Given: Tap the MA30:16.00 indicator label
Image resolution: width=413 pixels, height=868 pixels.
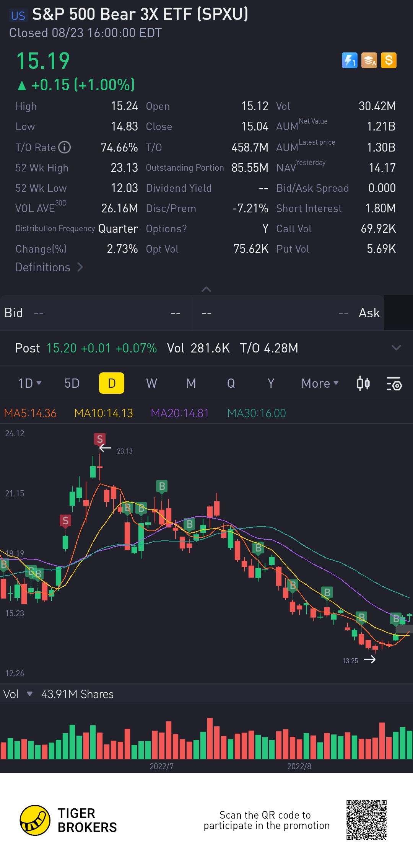Looking at the screenshot, I should pyautogui.click(x=257, y=413).
